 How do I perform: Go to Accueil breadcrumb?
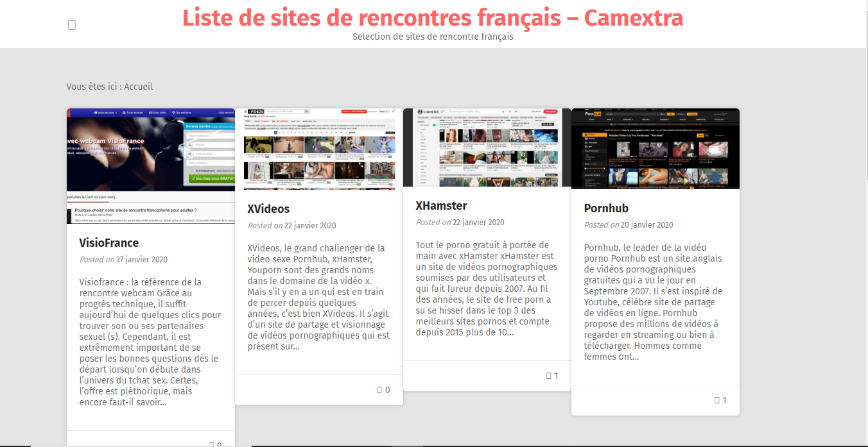pos(139,87)
